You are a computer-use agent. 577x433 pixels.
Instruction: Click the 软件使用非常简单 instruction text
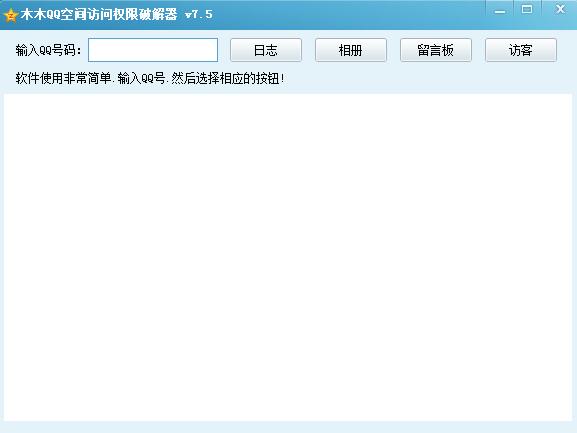[63, 78]
